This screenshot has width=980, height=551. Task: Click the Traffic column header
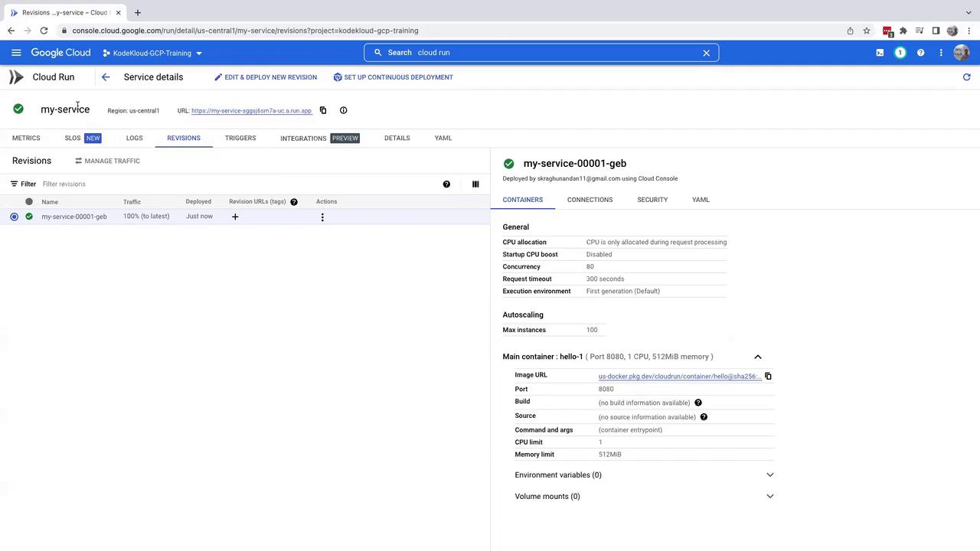(132, 202)
